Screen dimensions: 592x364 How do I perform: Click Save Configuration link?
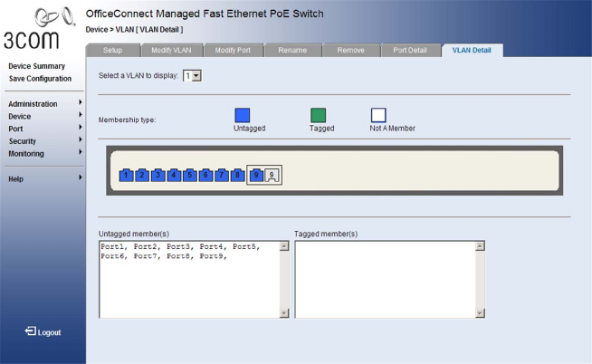(40, 79)
